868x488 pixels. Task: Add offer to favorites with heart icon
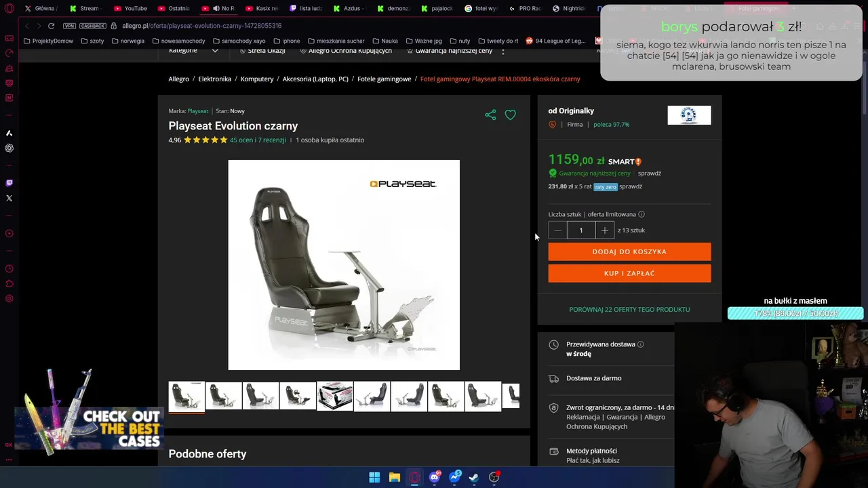510,115
